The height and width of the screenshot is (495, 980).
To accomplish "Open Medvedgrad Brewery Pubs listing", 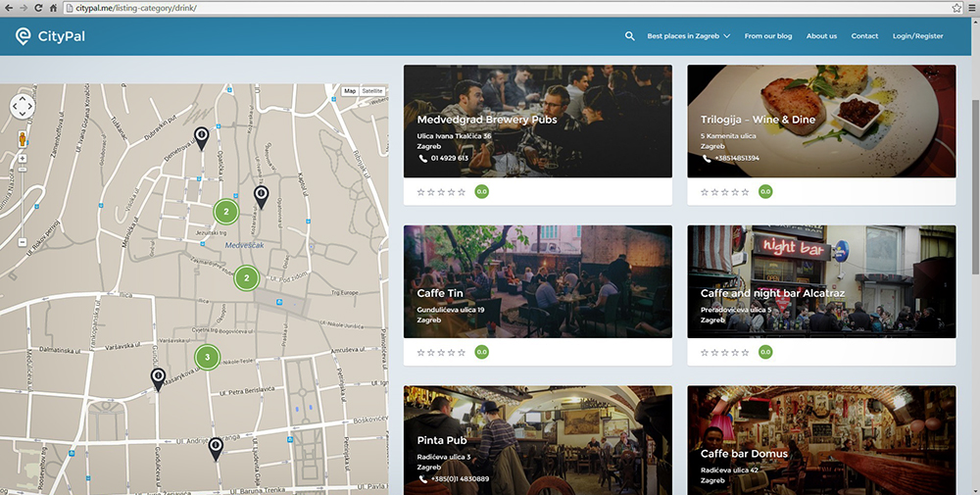I will [487, 120].
